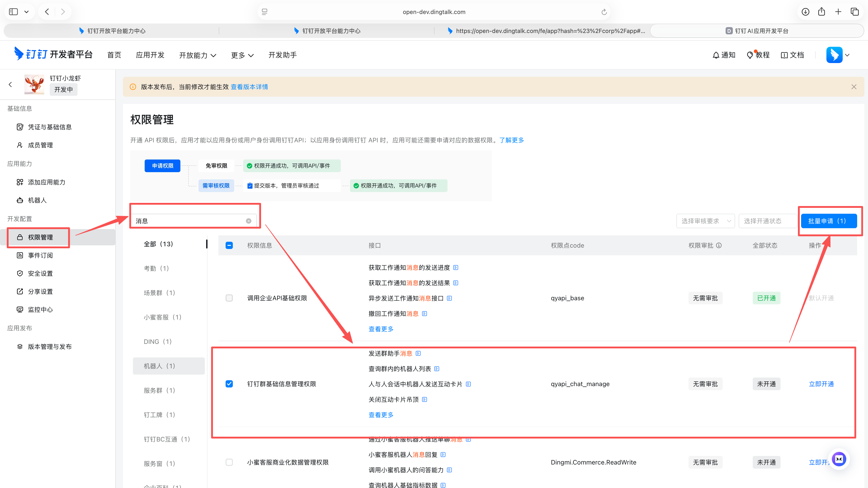
Task: Check the 调用企业API基础权限 checkbox
Action: click(229, 298)
